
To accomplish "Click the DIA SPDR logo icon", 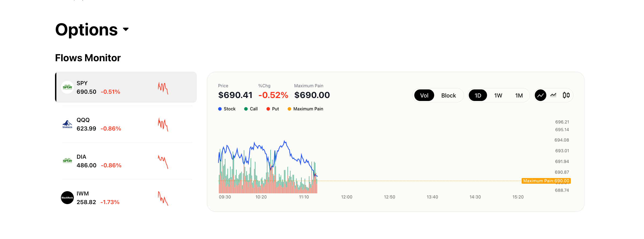I will 67,161.
